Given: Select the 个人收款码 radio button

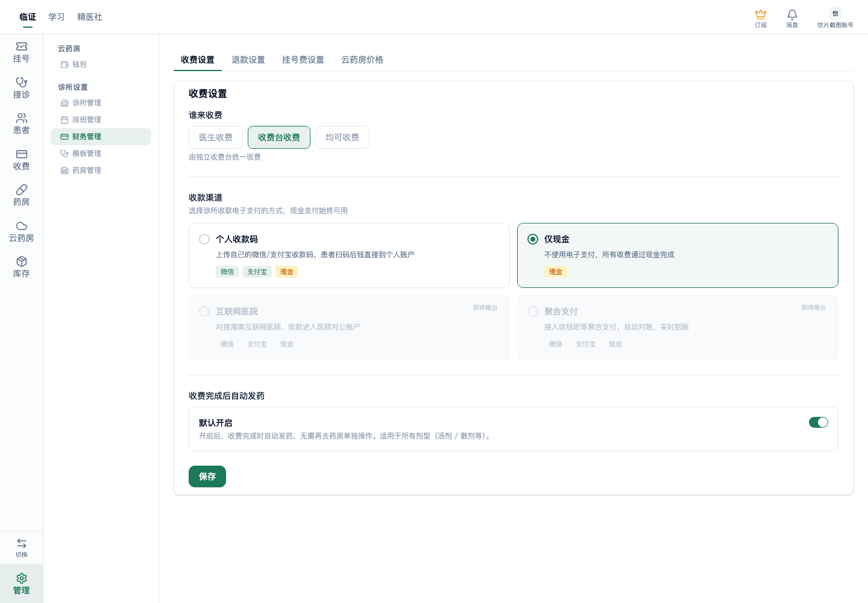Looking at the screenshot, I should coord(204,239).
